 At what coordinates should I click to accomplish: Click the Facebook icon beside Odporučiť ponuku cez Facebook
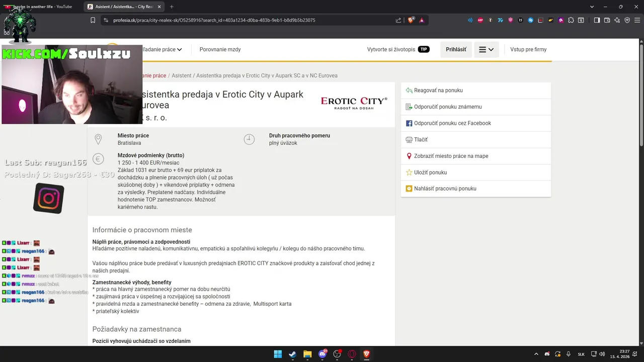(409, 123)
